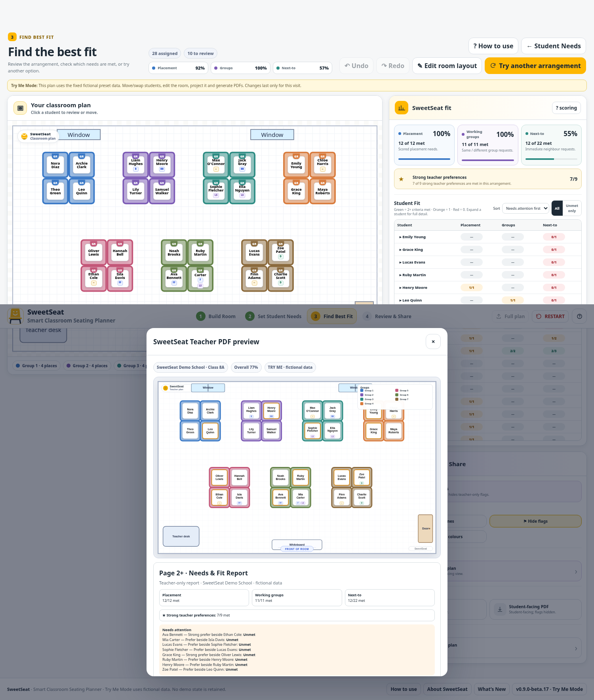Click the 10 to review pill
This screenshot has height=700, width=594.
pyautogui.click(x=200, y=53)
